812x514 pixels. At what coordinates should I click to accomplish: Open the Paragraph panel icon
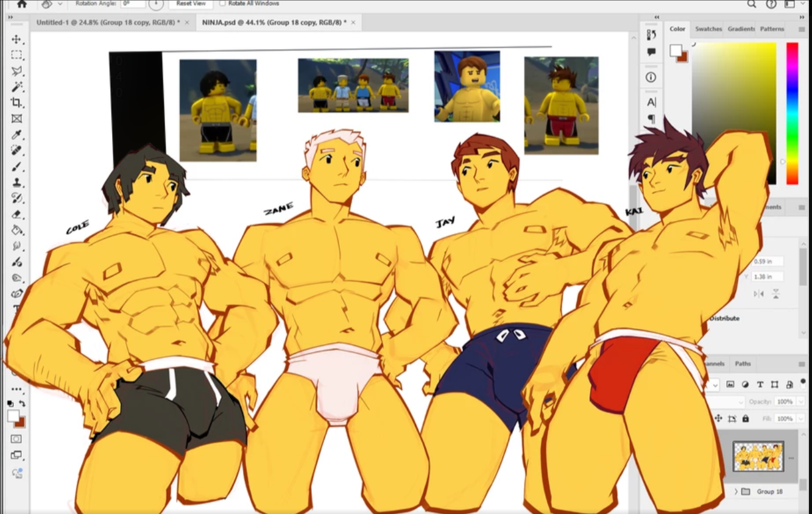coord(651,119)
